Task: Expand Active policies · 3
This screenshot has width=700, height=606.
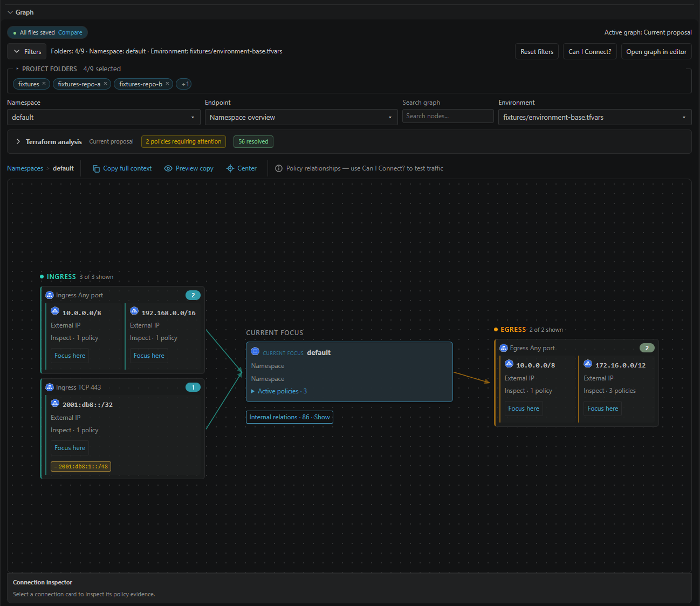Action: tap(279, 391)
